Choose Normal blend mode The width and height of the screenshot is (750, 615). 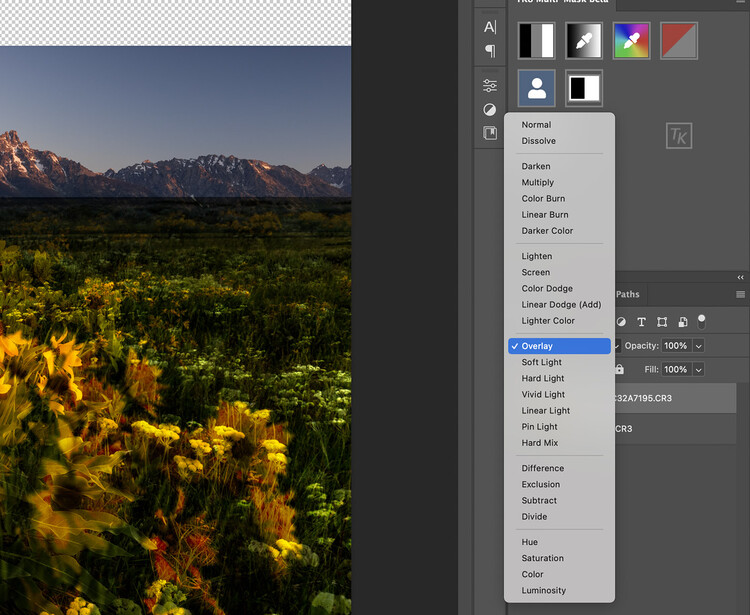(536, 124)
